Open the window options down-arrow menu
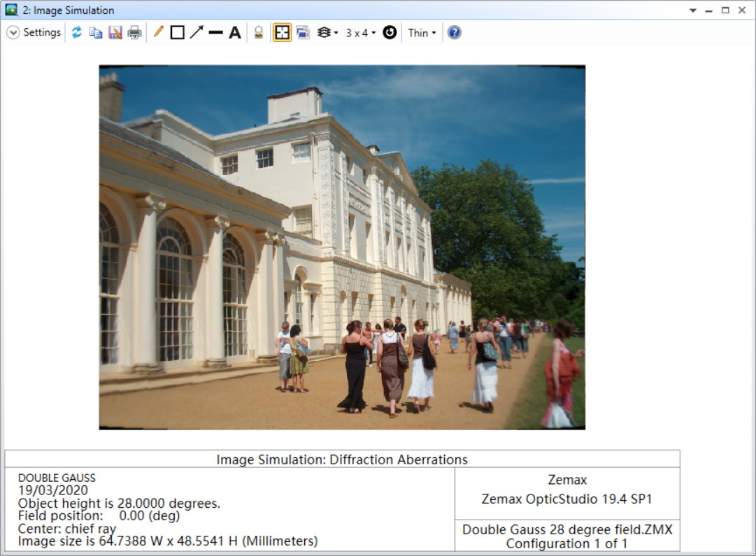Viewport: 756px width, 556px height. point(693,10)
